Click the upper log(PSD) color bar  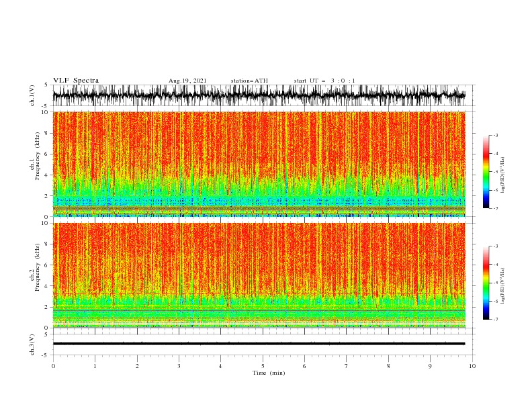tap(486, 172)
